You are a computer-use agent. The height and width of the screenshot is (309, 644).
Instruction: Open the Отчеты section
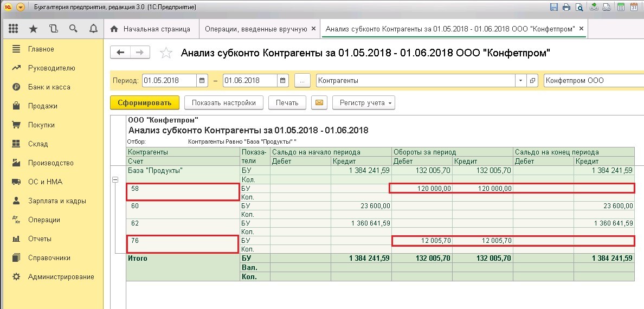(40, 239)
